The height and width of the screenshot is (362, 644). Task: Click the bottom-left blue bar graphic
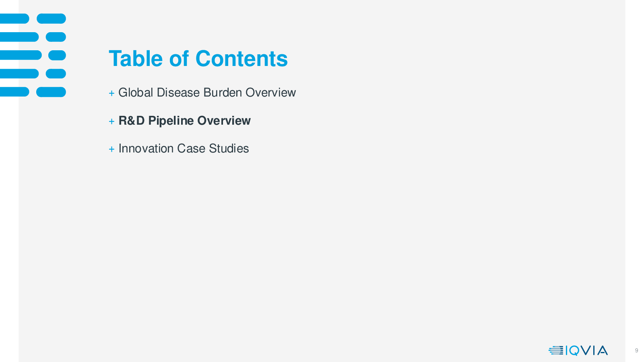(14, 92)
